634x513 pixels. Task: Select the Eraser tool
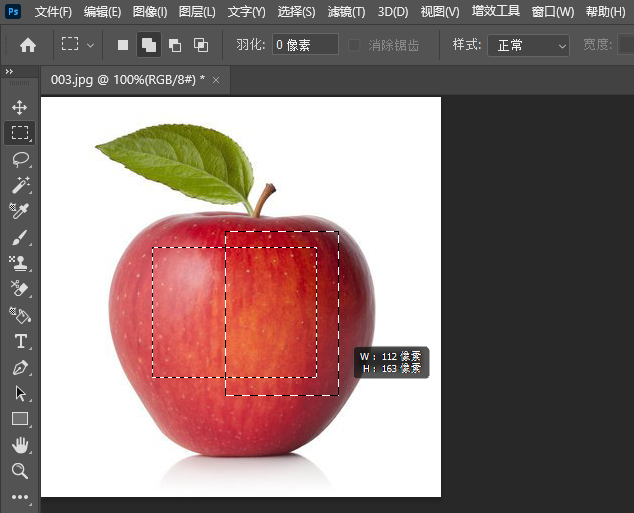pyautogui.click(x=19, y=289)
